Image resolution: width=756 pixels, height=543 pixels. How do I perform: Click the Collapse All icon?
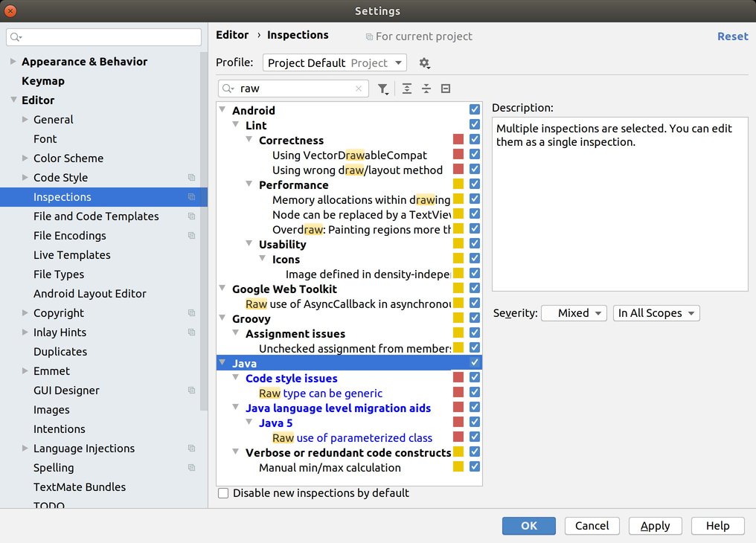coord(426,89)
